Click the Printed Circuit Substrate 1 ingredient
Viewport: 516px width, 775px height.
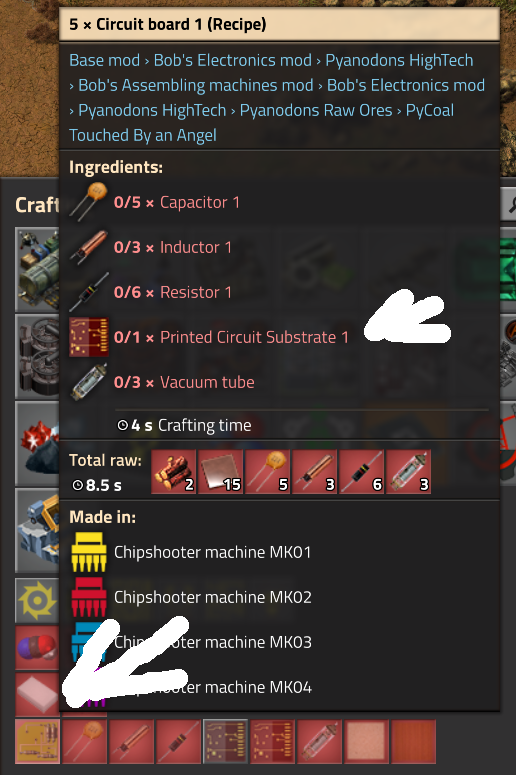click(209, 337)
